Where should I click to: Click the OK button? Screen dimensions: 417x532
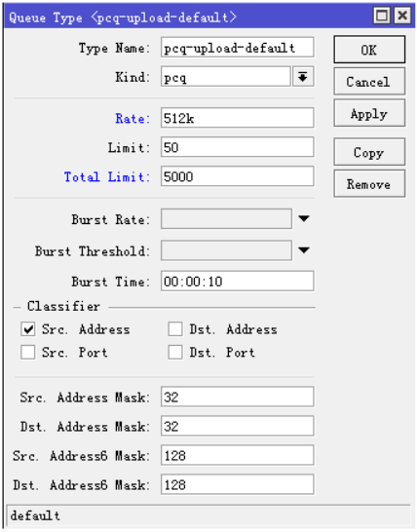coord(369,50)
